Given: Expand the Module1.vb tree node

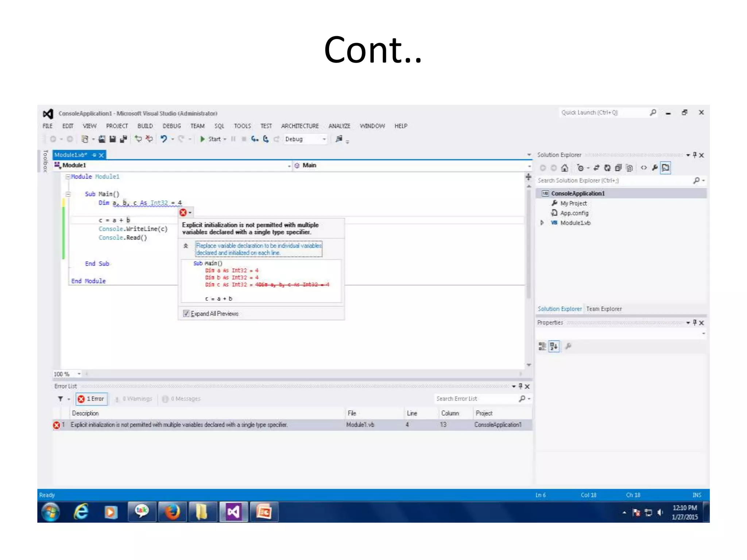Looking at the screenshot, I should [542, 223].
